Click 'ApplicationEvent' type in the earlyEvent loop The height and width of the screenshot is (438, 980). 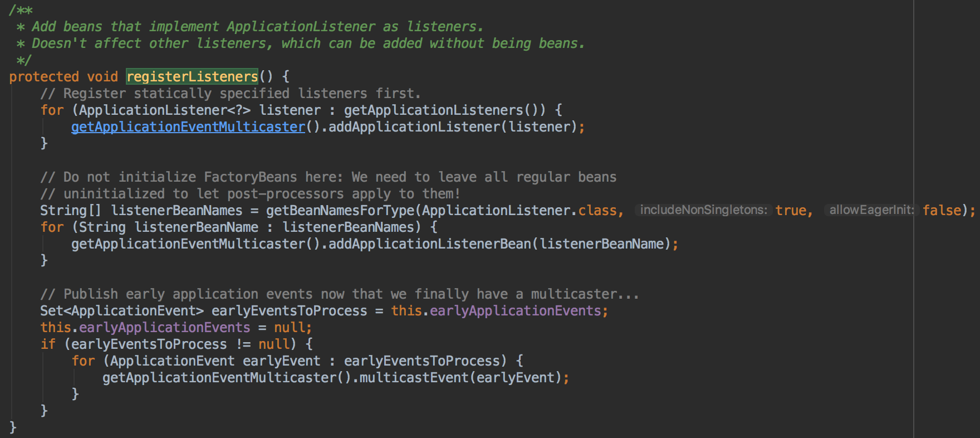[172, 361]
